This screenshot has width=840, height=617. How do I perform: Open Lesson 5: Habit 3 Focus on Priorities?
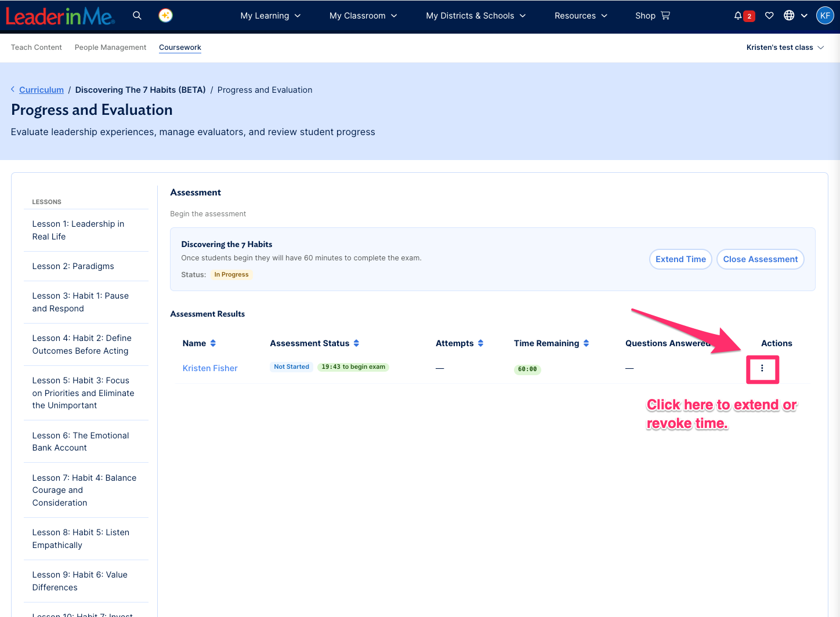click(x=86, y=393)
